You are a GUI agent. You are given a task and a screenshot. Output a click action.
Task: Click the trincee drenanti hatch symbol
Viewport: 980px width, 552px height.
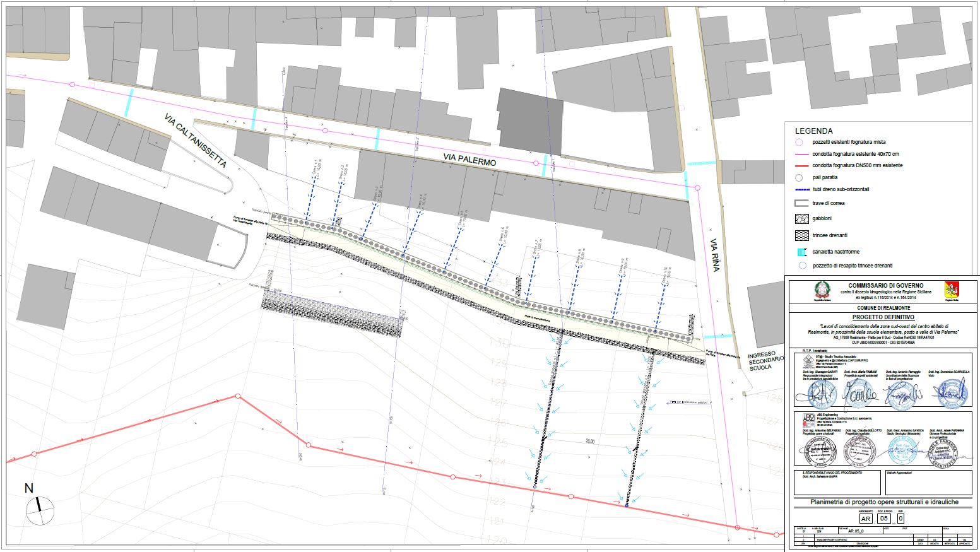pyautogui.click(x=801, y=235)
